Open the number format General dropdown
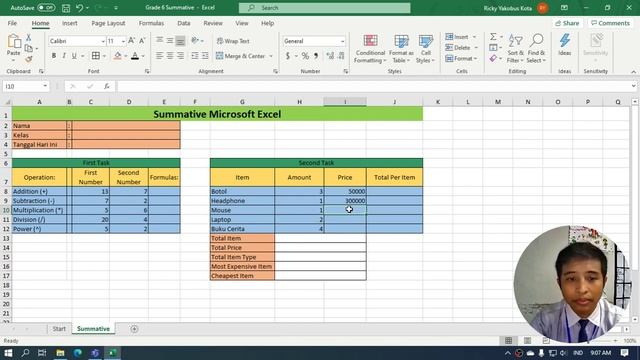640x360 pixels. pyautogui.click(x=342, y=41)
